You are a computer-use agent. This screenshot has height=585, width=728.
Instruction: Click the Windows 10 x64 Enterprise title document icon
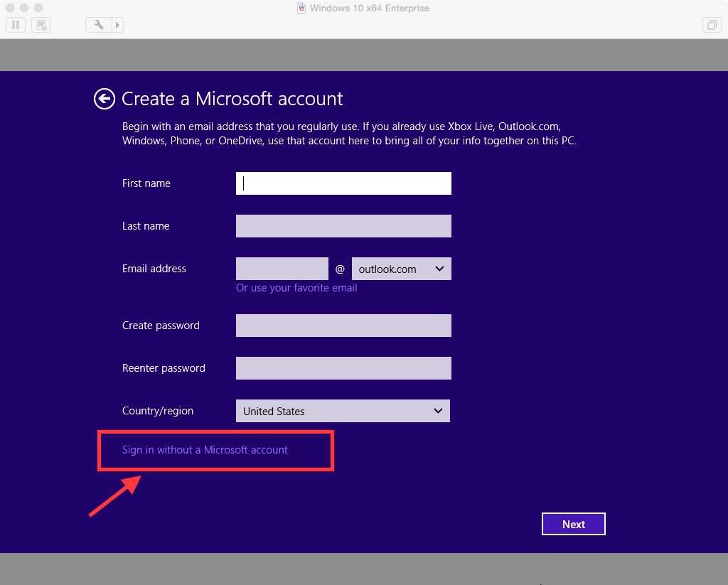point(301,8)
